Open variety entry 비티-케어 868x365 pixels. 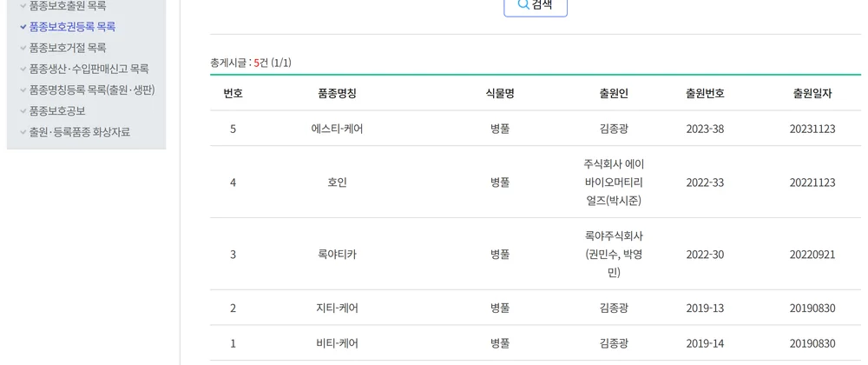point(337,343)
